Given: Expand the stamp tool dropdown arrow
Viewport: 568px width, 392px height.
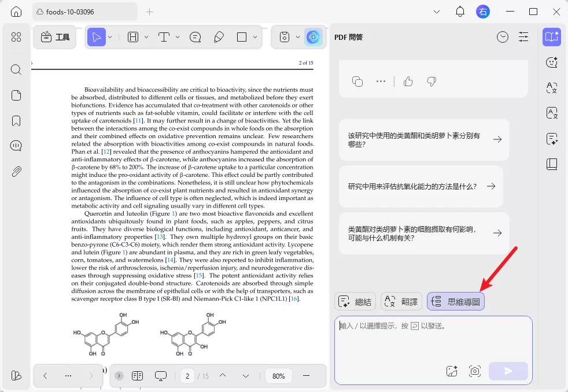Looking at the screenshot, I should point(298,37).
